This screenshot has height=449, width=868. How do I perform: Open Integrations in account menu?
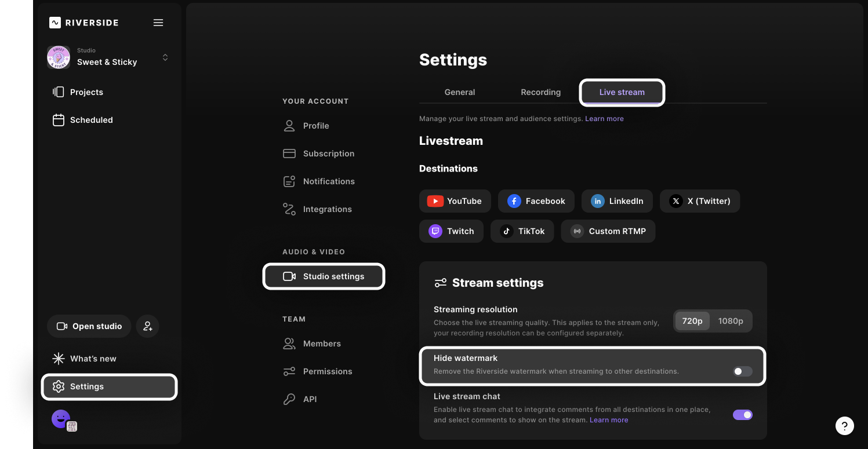327,209
